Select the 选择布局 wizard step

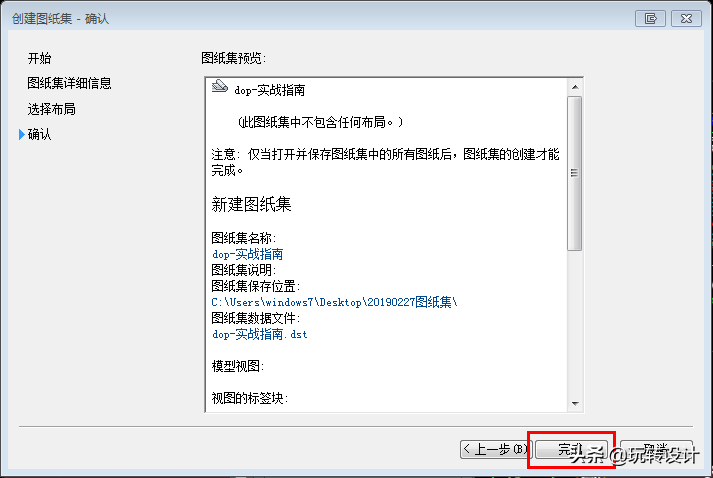51,109
